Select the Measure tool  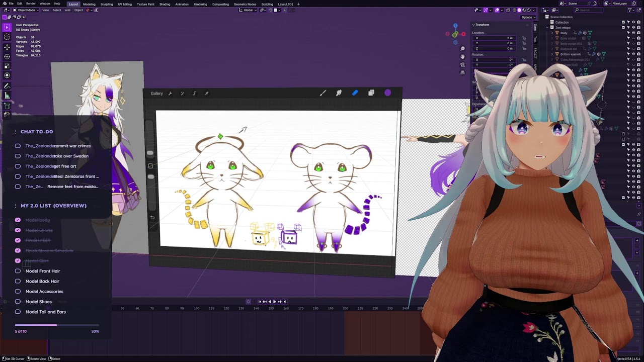(7, 96)
